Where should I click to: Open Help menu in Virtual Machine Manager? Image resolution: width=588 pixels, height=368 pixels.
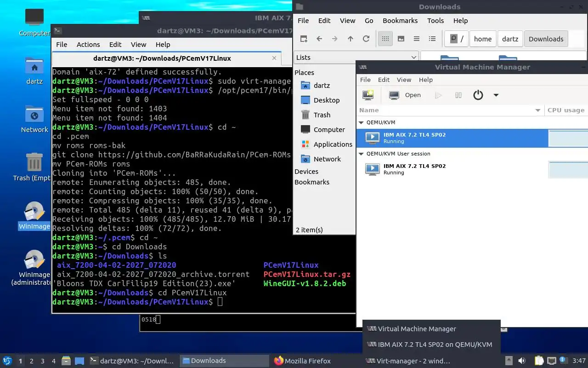426,80
